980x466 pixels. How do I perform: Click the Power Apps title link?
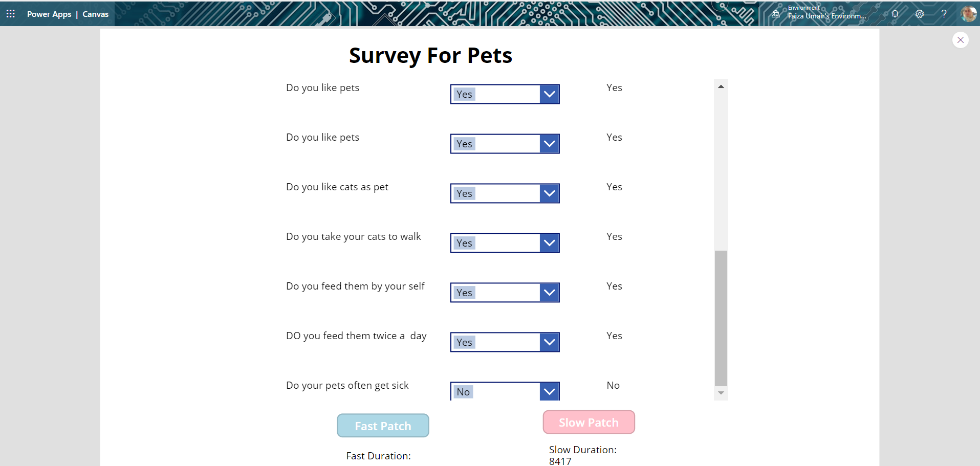pyautogui.click(x=49, y=14)
